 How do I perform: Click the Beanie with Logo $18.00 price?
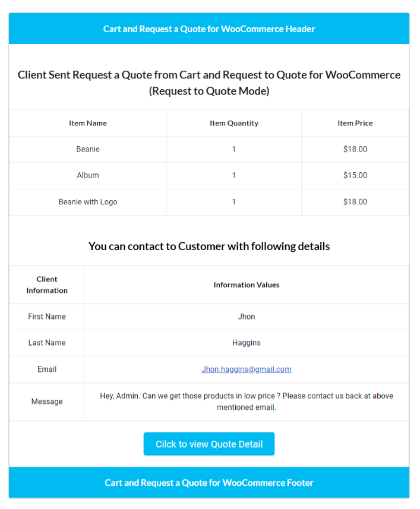click(x=355, y=202)
